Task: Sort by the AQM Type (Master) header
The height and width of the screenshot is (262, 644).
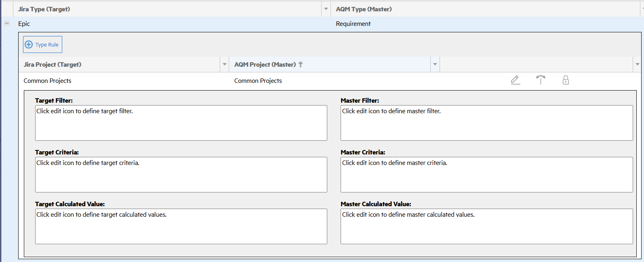Action: tap(364, 9)
